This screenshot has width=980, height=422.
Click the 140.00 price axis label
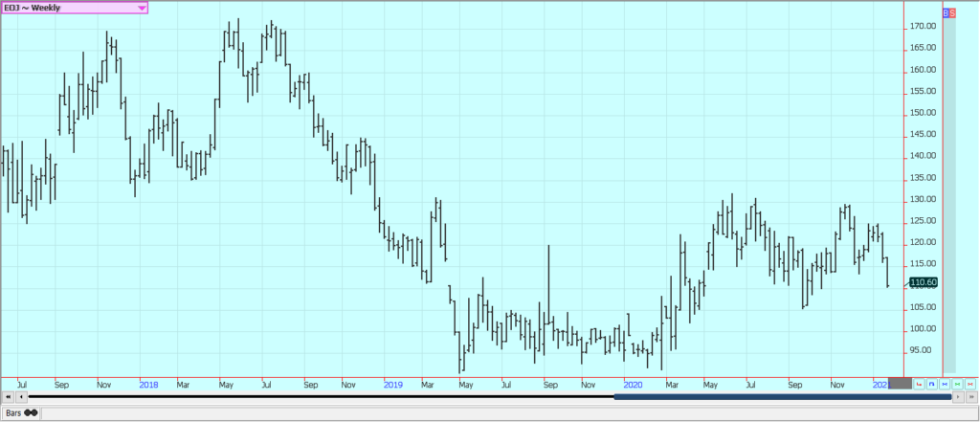pyautogui.click(x=923, y=156)
